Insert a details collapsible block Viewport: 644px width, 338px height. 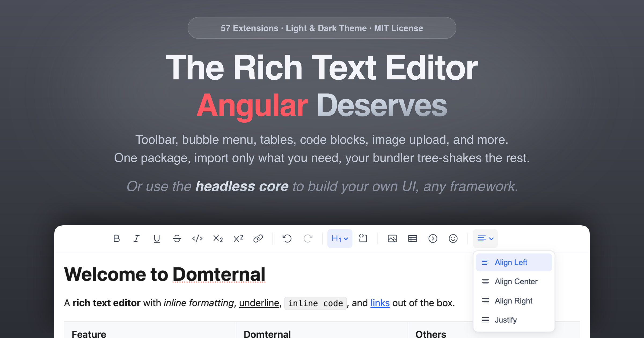pos(433,238)
